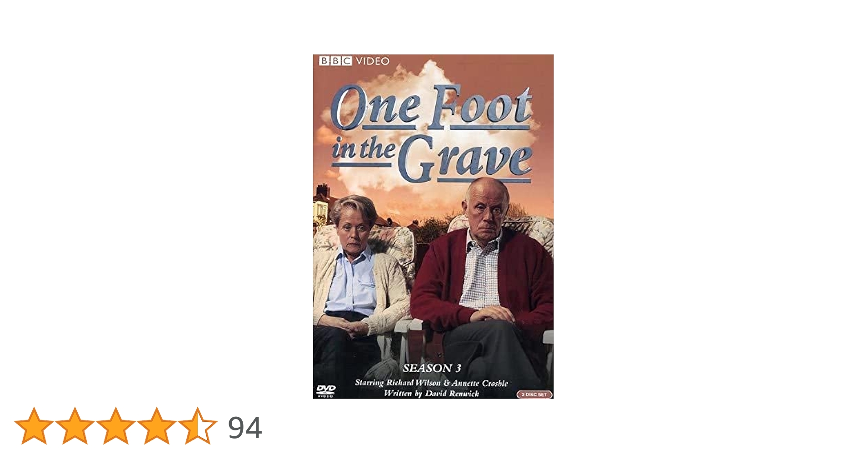Click the words 'in the' in title
Image resolution: width=868 pixels, height=454 pixels.
tap(363, 150)
